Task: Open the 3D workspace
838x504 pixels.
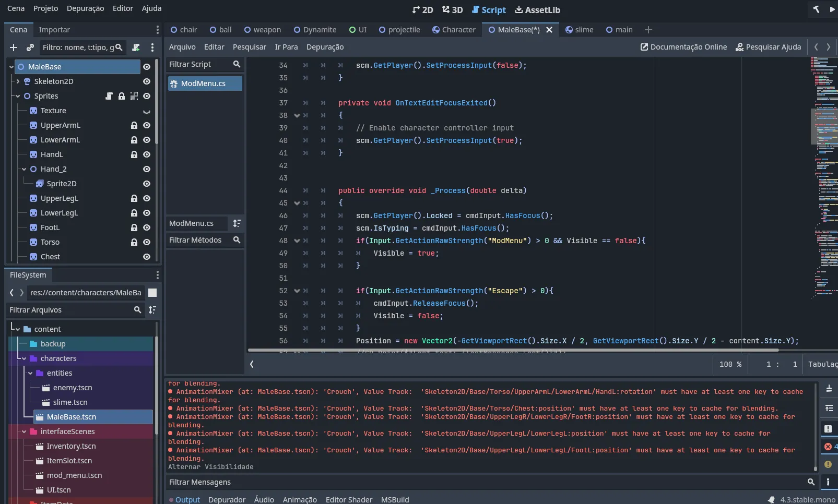Action: pos(452,9)
